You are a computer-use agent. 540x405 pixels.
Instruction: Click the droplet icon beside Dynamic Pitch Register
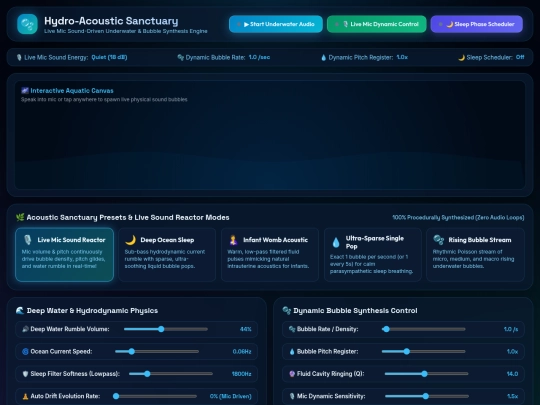click(x=323, y=58)
